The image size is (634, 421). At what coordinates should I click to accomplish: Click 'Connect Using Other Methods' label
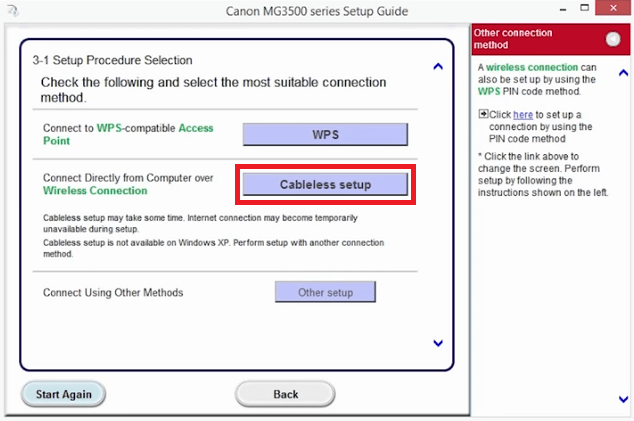(113, 292)
